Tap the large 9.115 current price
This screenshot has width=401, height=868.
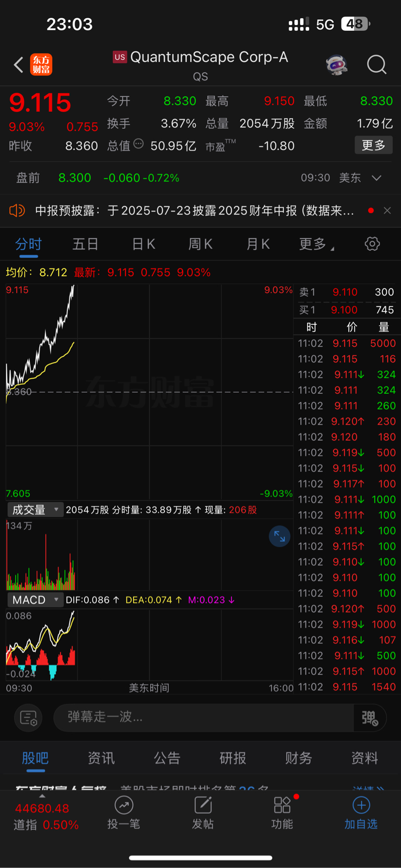pyautogui.click(x=40, y=103)
